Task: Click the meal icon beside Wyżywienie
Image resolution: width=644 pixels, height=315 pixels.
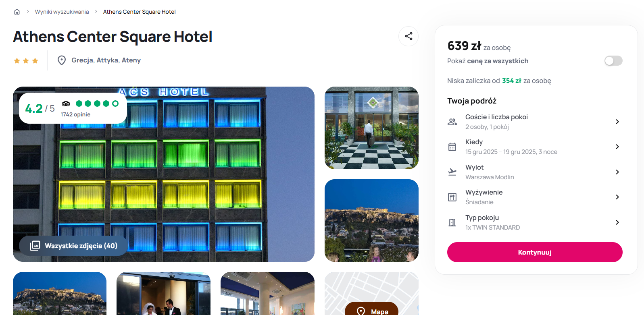Action: (x=452, y=197)
